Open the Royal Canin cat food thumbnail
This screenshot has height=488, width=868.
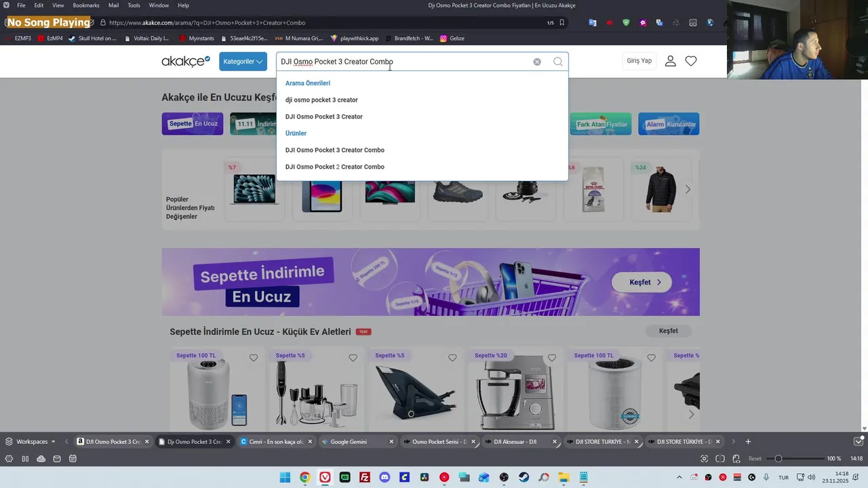(593, 190)
